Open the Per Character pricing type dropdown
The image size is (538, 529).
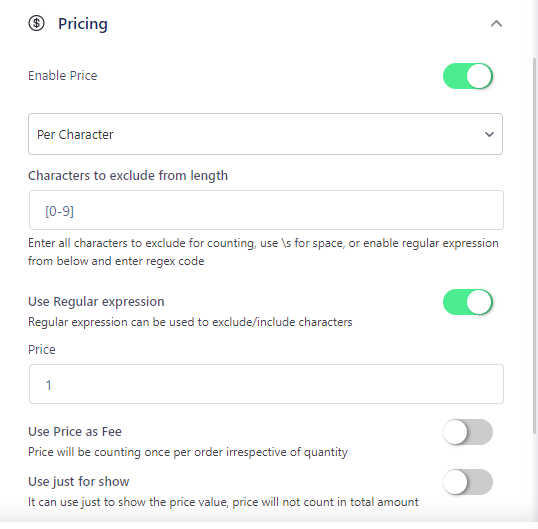pyautogui.click(x=266, y=134)
